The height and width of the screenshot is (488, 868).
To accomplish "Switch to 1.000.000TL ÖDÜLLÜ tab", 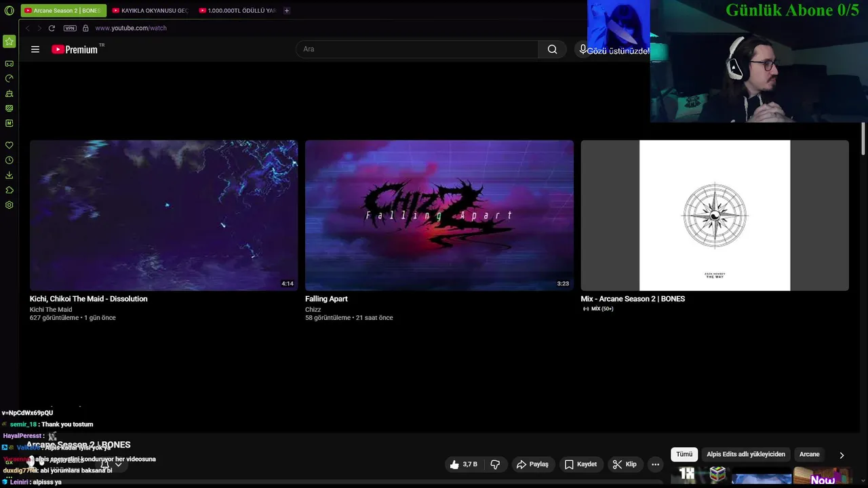I will click(x=237, y=11).
